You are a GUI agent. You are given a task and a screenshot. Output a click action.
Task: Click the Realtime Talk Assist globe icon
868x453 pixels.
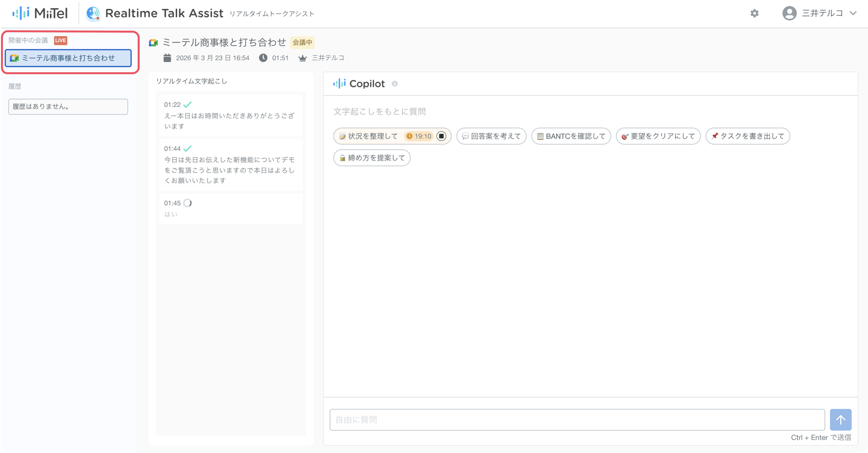(93, 13)
